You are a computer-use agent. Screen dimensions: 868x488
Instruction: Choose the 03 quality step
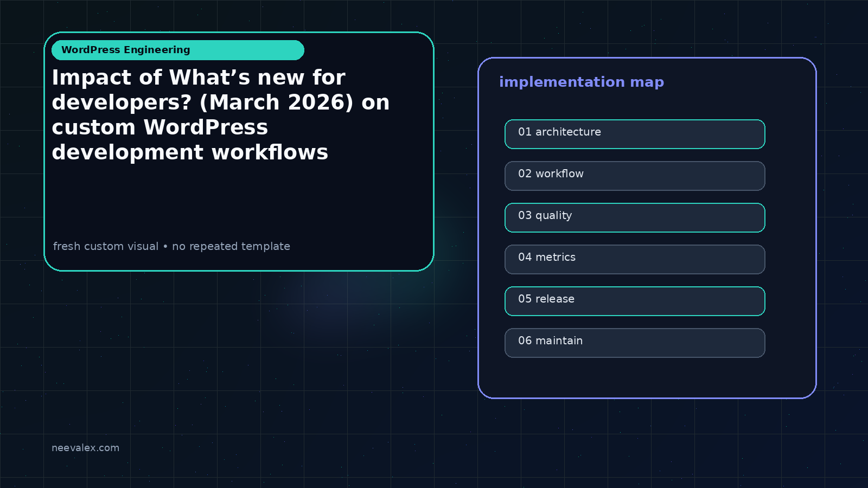[635, 217]
